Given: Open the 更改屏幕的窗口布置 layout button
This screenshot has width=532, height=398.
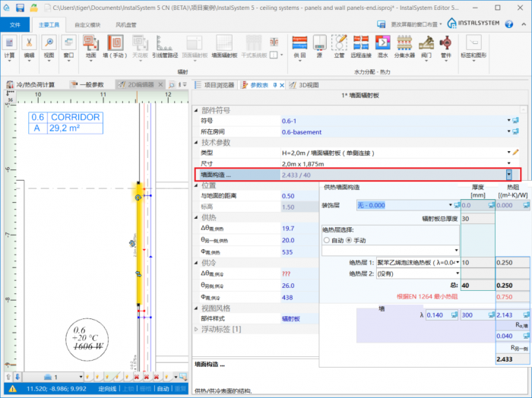Looking at the screenshot, I should click(x=411, y=25).
